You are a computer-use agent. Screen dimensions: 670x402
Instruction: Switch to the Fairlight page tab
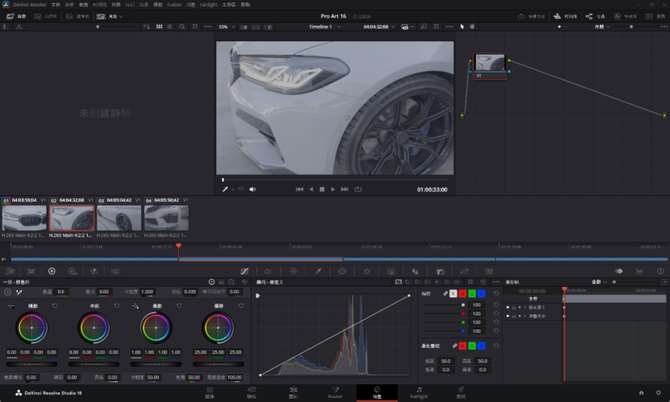coord(419,391)
